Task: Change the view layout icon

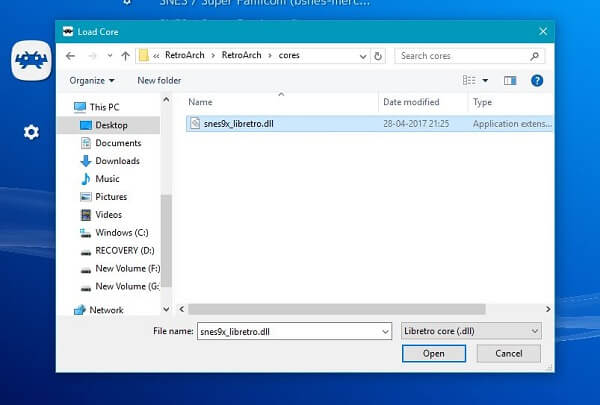Action: pos(469,80)
